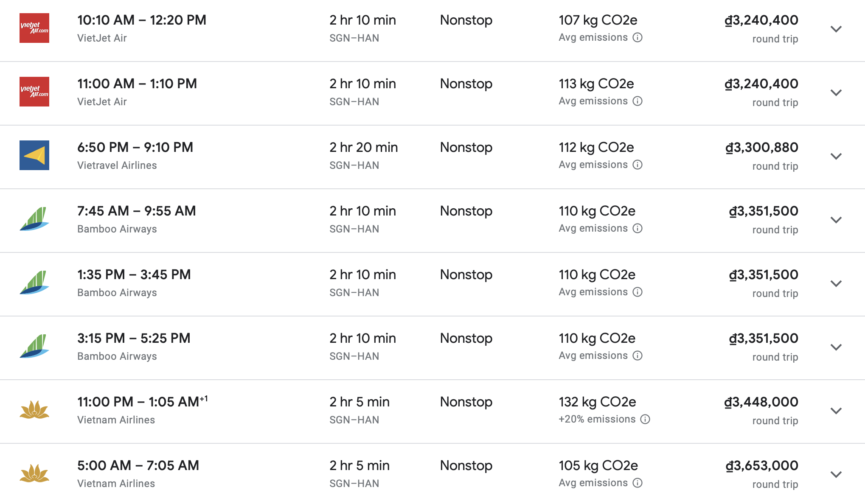This screenshot has width=865, height=504.
Task: Click Bamboo Airways logo on 7:45 AM flight
Action: tap(34, 219)
